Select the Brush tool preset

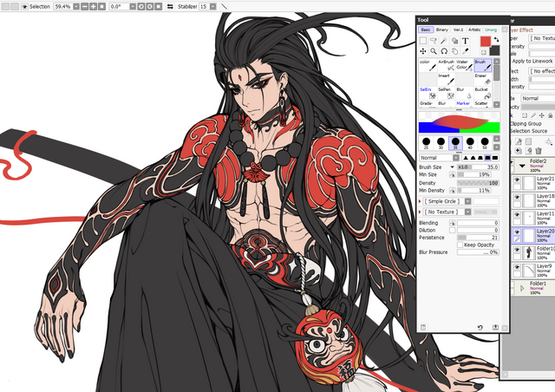click(483, 65)
